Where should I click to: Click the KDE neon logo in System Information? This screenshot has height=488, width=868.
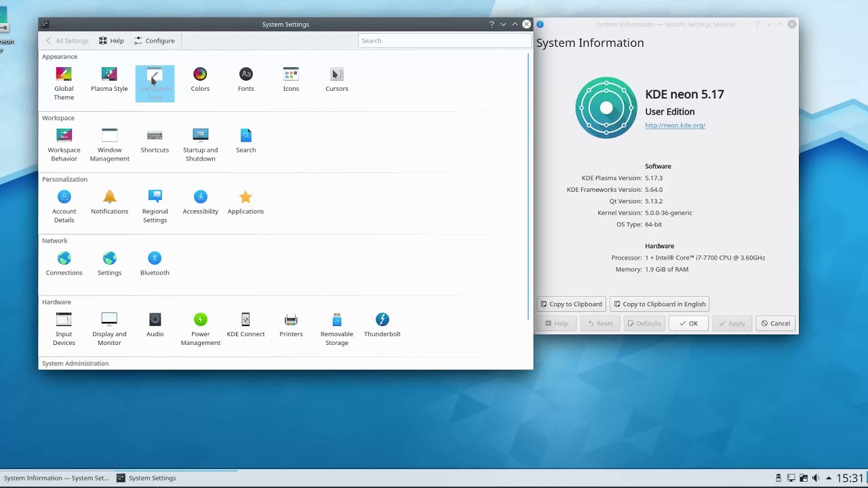pyautogui.click(x=606, y=108)
